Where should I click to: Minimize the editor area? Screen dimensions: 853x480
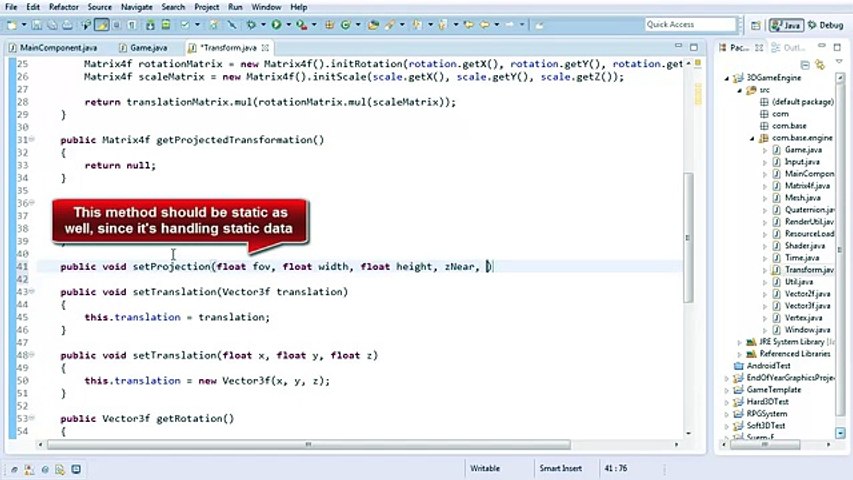678,46
